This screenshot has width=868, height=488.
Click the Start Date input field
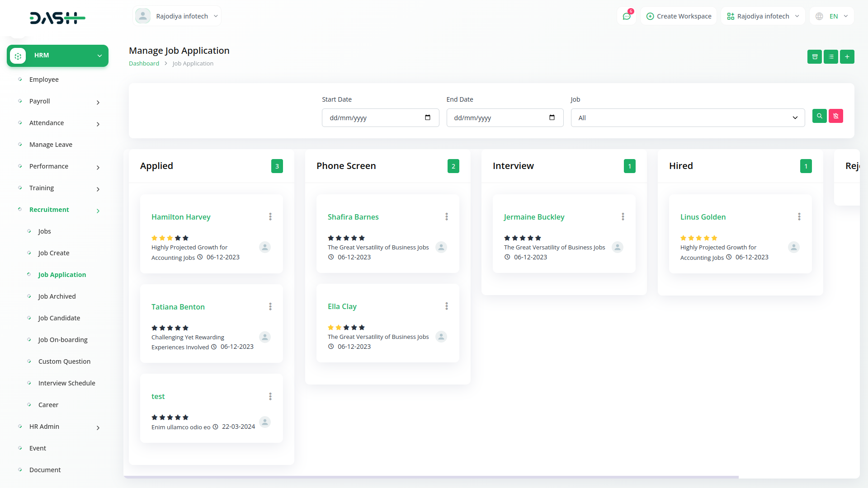click(375, 118)
